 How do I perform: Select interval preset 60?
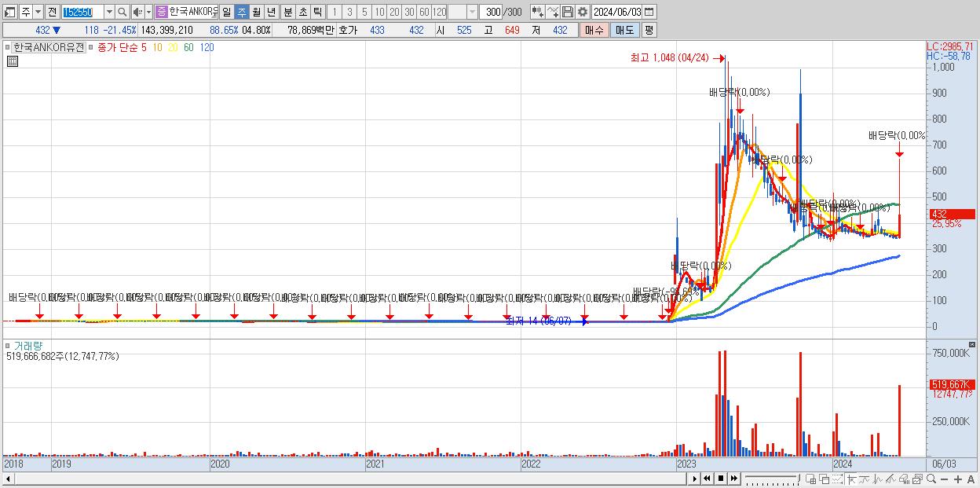(x=424, y=12)
